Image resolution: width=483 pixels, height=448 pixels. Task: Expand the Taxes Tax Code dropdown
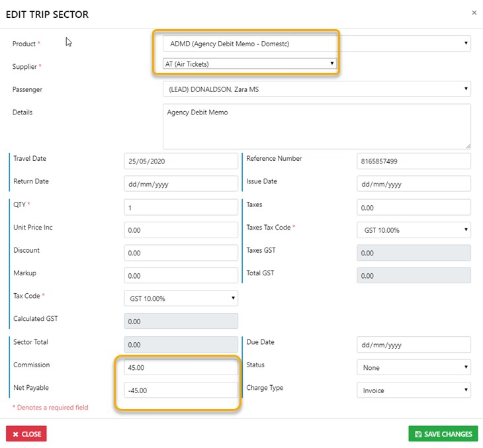(x=414, y=230)
